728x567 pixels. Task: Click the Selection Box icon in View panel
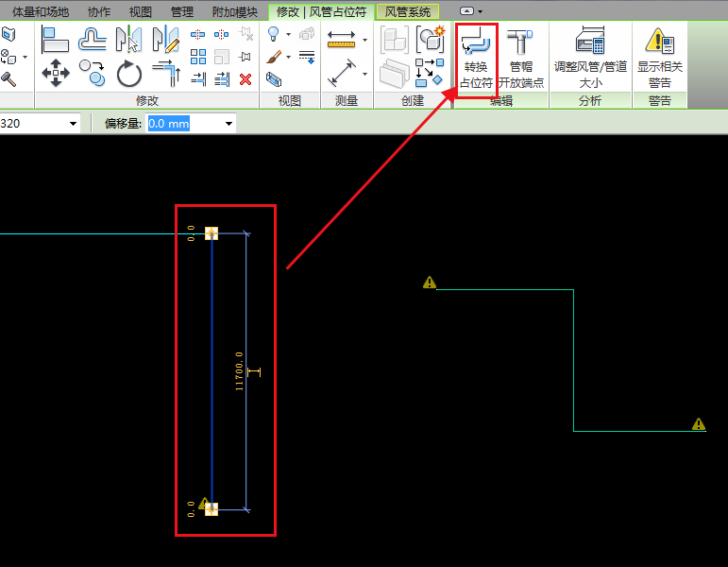coord(274,79)
